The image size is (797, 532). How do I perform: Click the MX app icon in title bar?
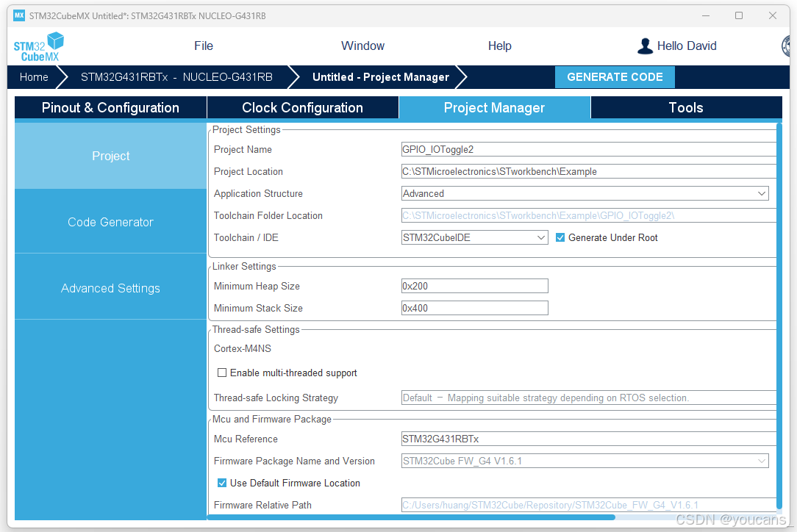(19, 15)
